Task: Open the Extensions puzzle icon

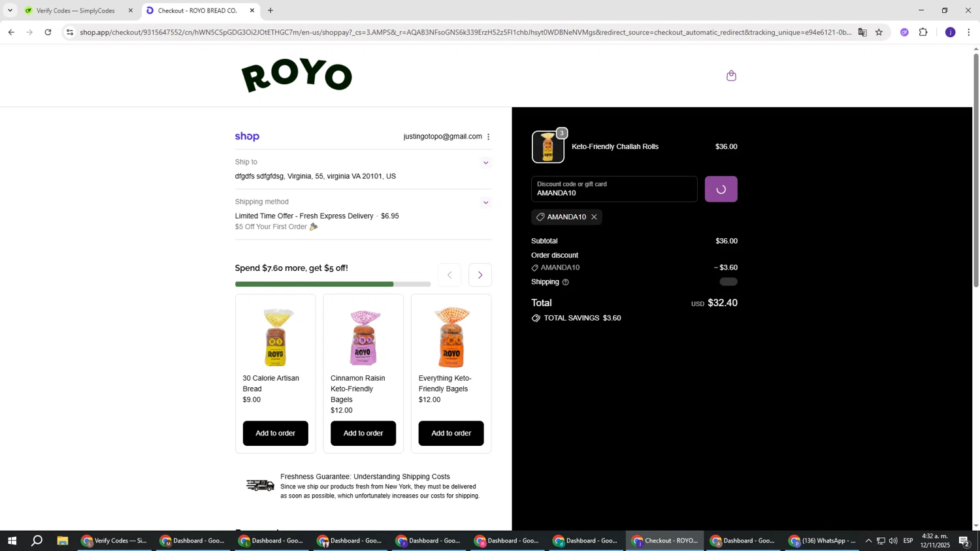Action: (x=923, y=32)
